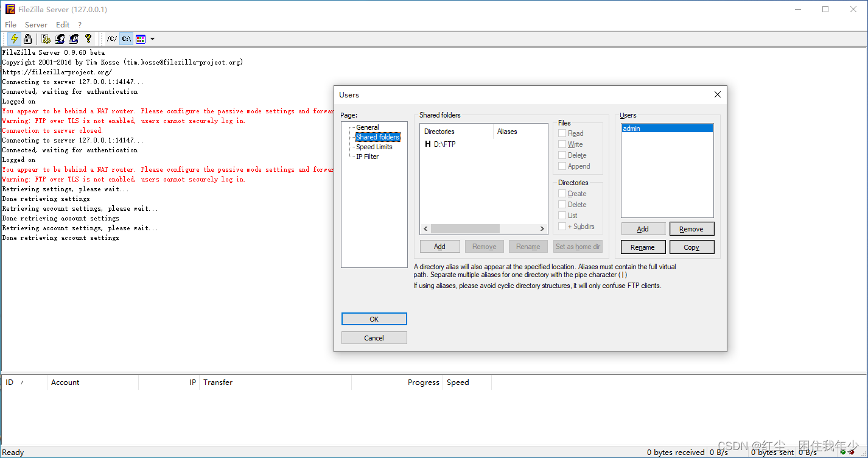The width and height of the screenshot is (868, 458).
Task: Select Shared folders page in tree
Action: (x=377, y=137)
